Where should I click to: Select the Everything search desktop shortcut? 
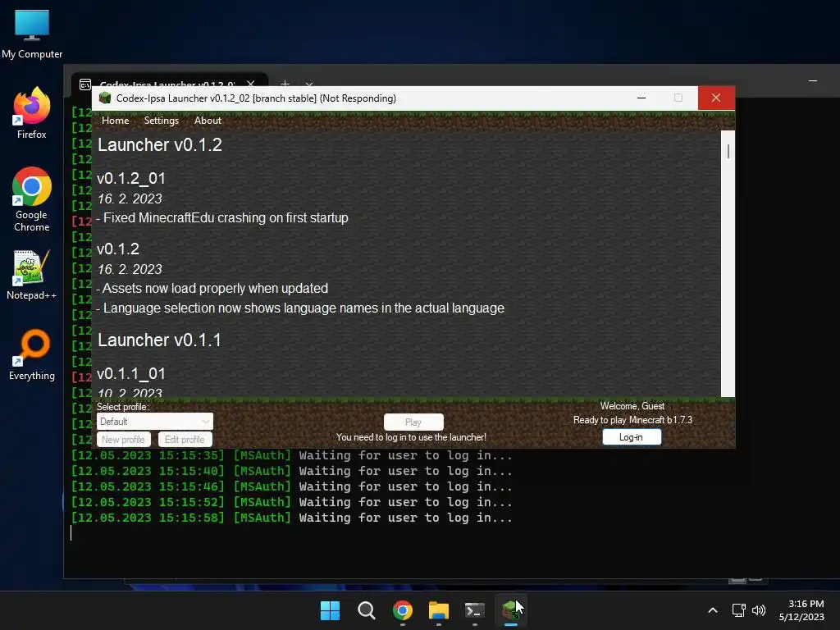click(32, 354)
